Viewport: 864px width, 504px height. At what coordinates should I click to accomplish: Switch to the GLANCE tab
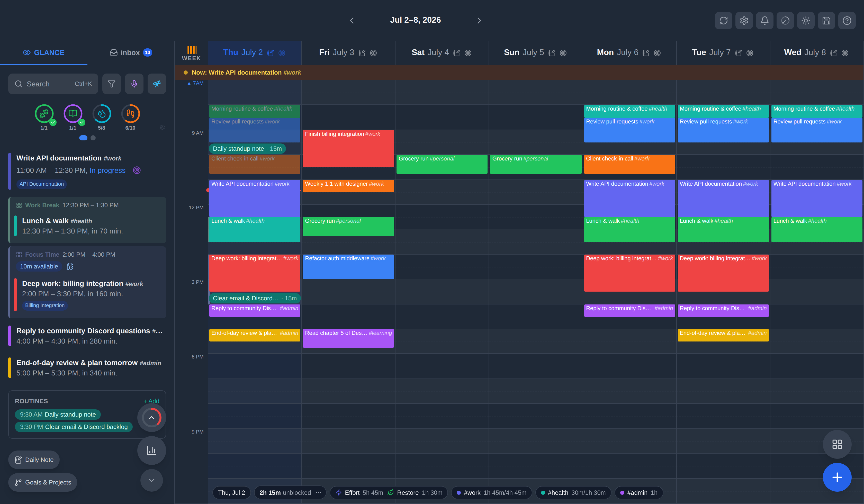pyautogui.click(x=43, y=53)
